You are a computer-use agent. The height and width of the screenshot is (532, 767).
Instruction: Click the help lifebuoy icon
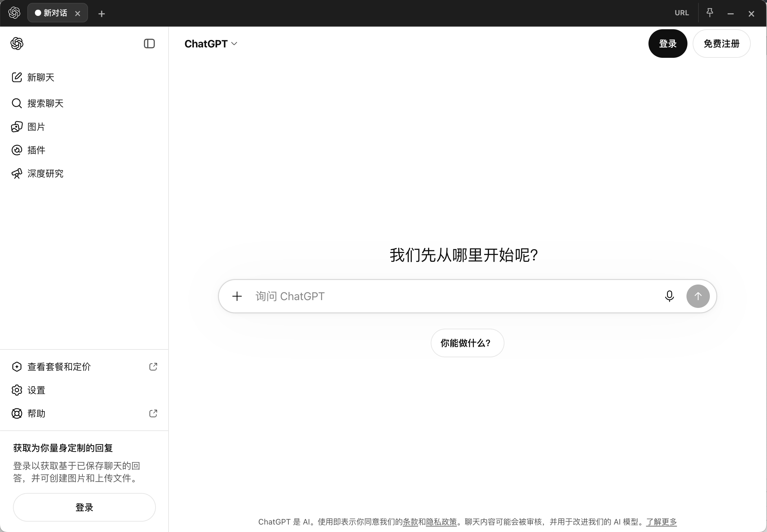click(x=17, y=413)
